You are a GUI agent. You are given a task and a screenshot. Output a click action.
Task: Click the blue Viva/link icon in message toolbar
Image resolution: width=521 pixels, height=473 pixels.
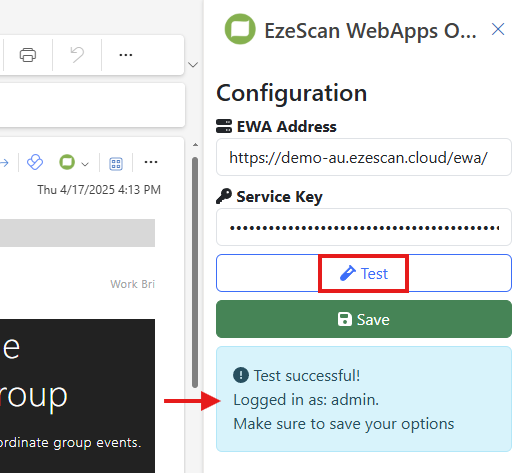(35, 162)
